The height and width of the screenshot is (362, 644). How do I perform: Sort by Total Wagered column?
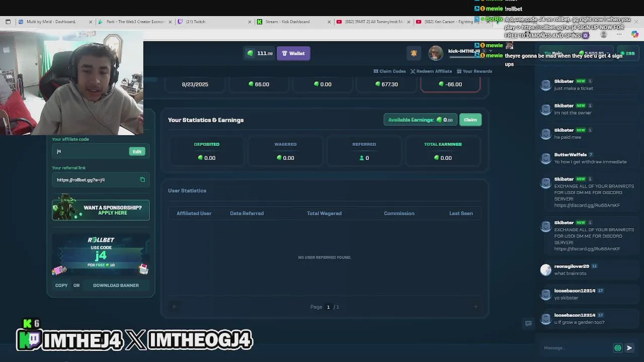coord(324,213)
